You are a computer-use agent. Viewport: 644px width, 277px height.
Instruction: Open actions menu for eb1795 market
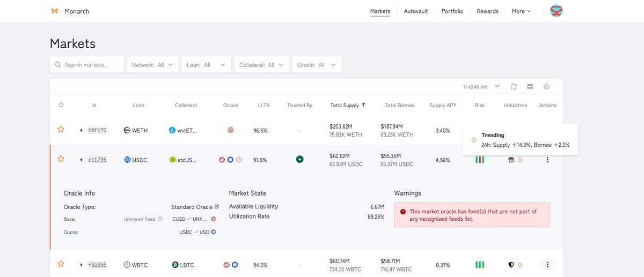coord(547,160)
